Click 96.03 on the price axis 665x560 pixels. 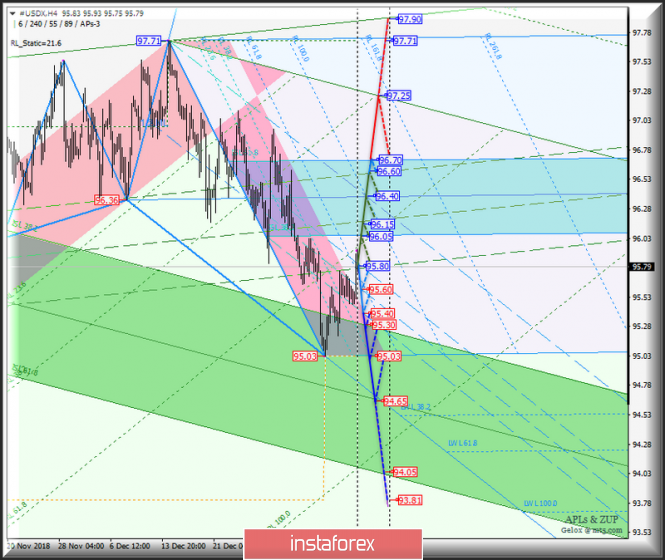pos(642,239)
